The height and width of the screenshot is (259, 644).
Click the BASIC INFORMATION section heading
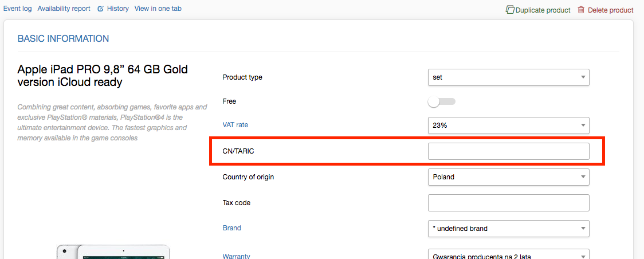point(63,39)
